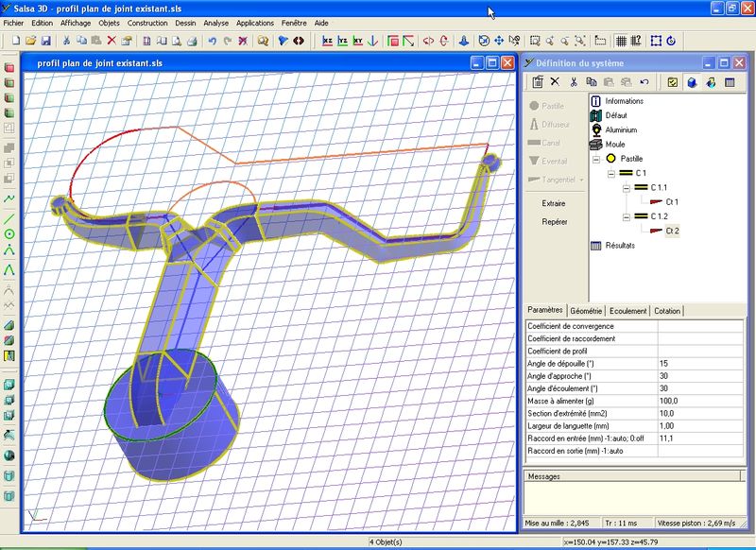This screenshot has width=756, height=550.
Task: Select Aluminium in the system tree
Action: pos(621,129)
